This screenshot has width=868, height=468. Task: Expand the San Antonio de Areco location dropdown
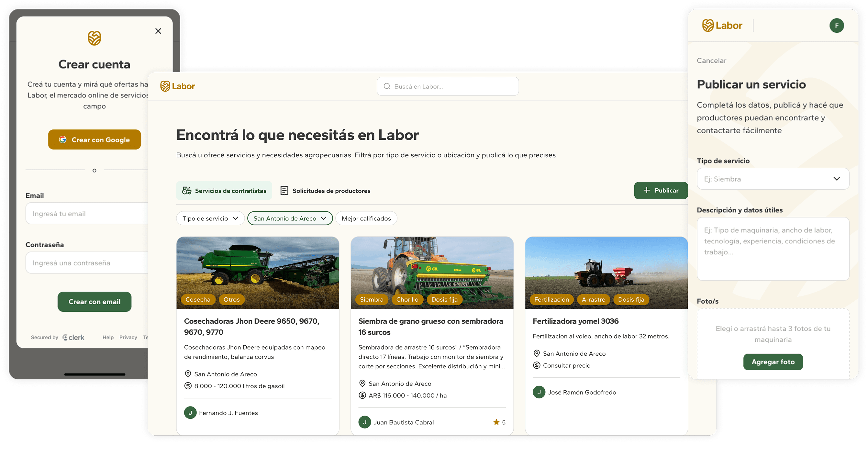click(290, 218)
